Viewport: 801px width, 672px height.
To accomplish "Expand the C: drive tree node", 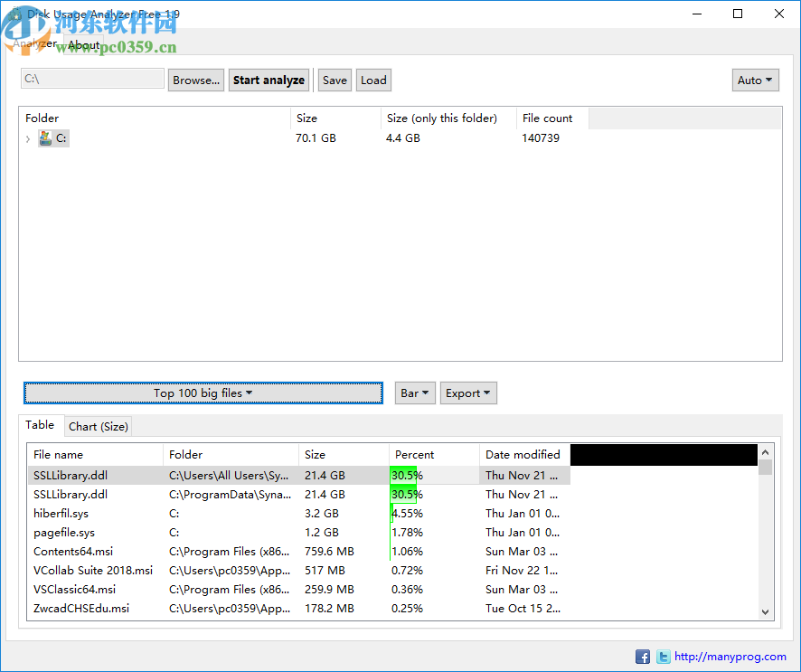I will tap(28, 138).
